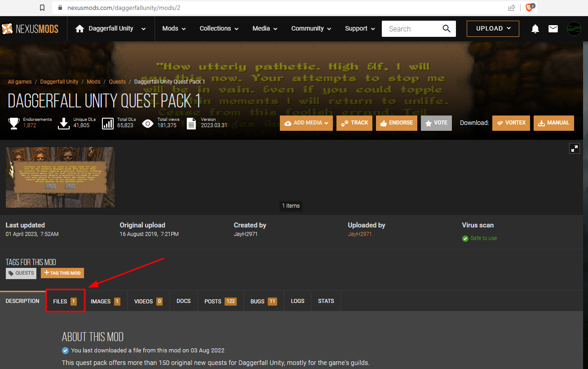Open the DOCS tab

click(x=184, y=301)
